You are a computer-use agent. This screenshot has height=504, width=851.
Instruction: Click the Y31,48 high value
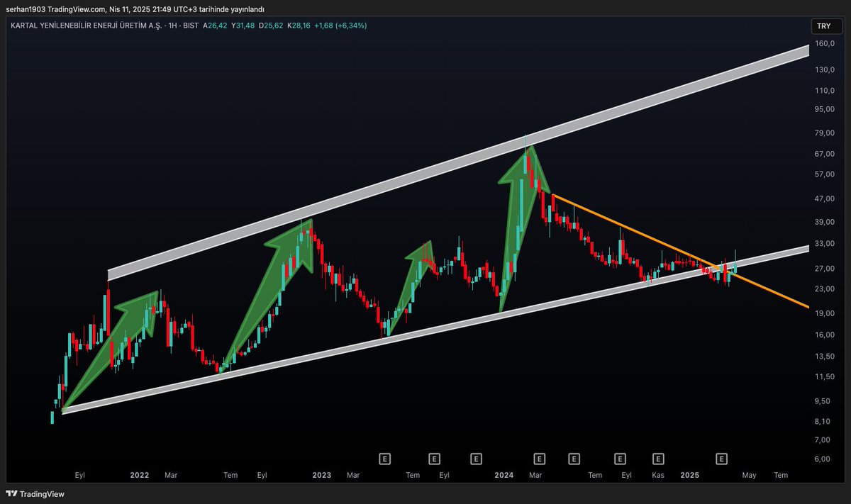(243, 26)
